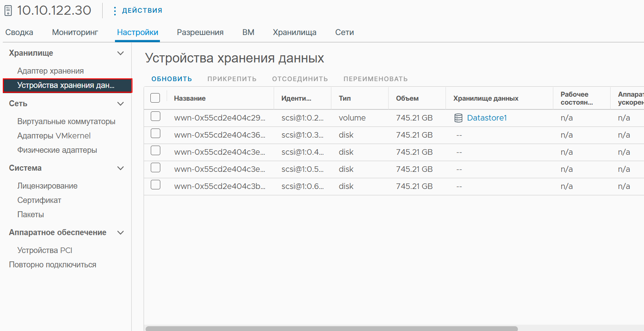The image size is (644, 331).
Task: Click the device name wwn-0x55cd2e404c3b...
Action: (x=220, y=186)
